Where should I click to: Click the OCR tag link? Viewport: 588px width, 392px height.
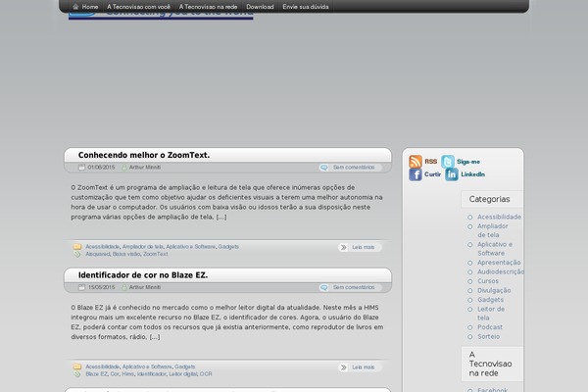tap(206, 374)
